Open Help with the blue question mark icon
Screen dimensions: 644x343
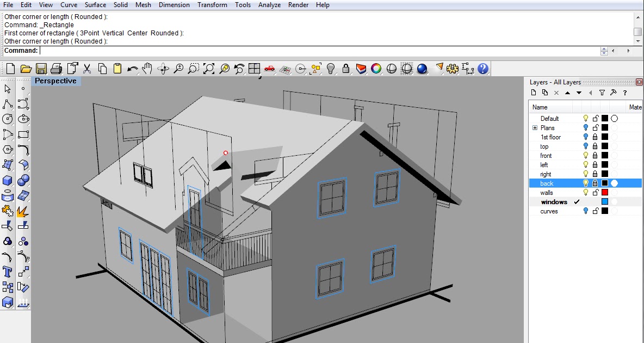[x=483, y=68]
